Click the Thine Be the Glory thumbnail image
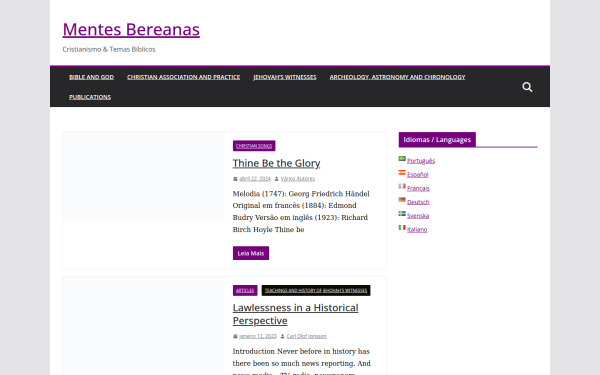Viewport: 600px width, 375px height. (x=144, y=177)
